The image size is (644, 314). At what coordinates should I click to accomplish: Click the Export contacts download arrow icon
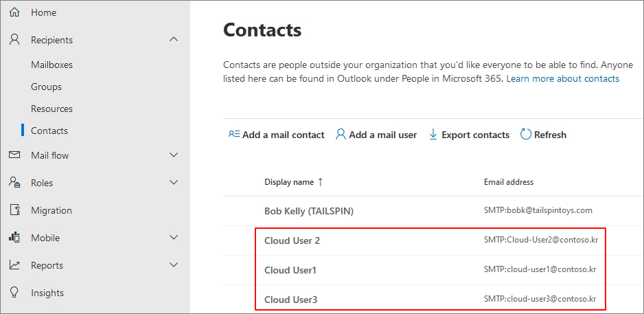(x=433, y=135)
